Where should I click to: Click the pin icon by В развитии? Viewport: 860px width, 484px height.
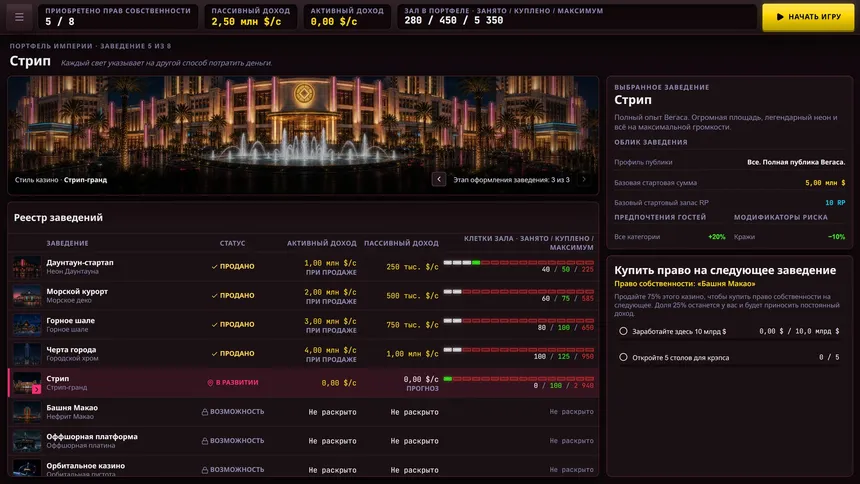[210, 383]
